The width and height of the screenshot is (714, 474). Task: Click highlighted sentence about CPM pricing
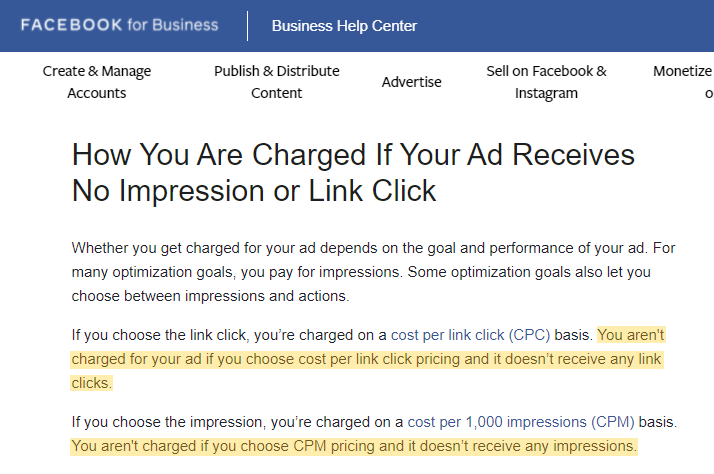pos(353,445)
